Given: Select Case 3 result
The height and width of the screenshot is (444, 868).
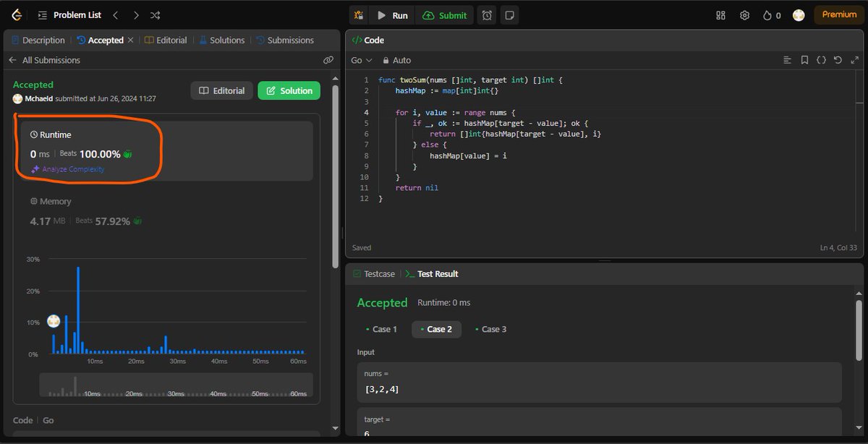Looking at the screenshot, I should [x=490, y=329].
